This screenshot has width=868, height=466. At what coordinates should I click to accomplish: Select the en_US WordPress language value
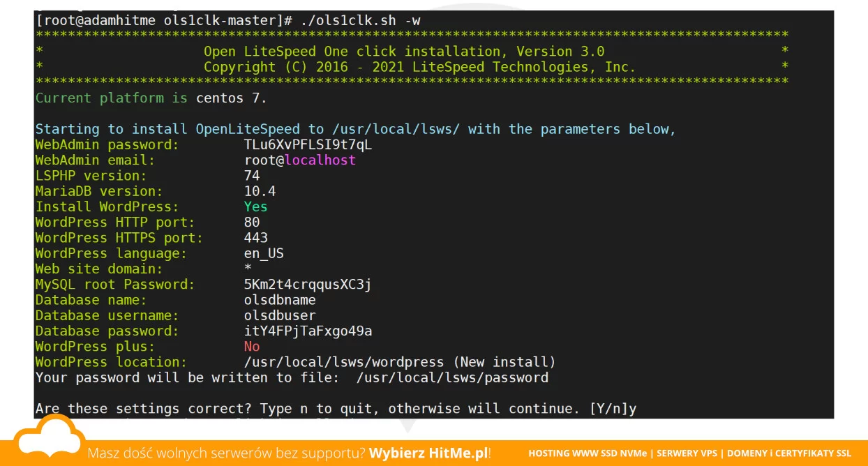(264, 253)
